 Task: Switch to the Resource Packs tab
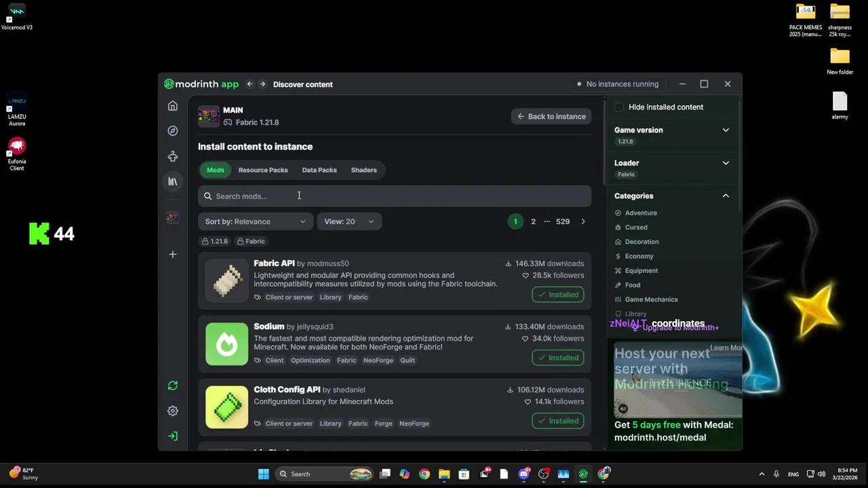pyautogui.click(x=263, y=170)
